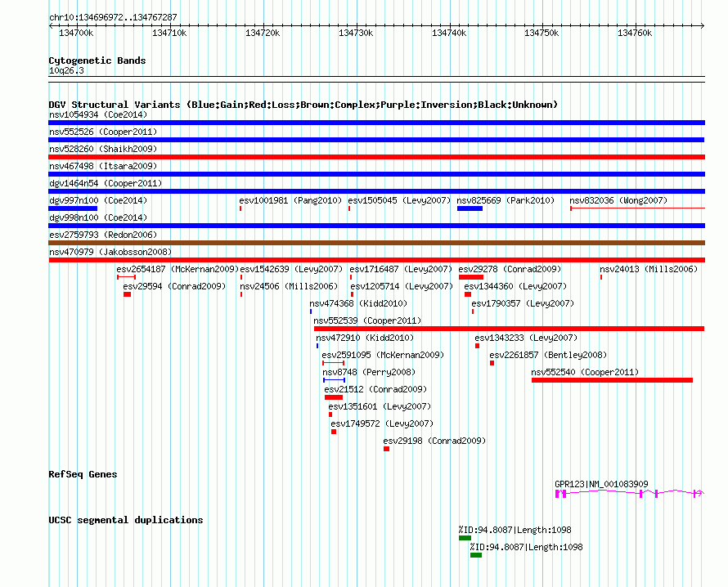This screenshot has width=728, height=587.
Task: Click the nsv24013 (Mills2006) label
Action: pos(649,269)
